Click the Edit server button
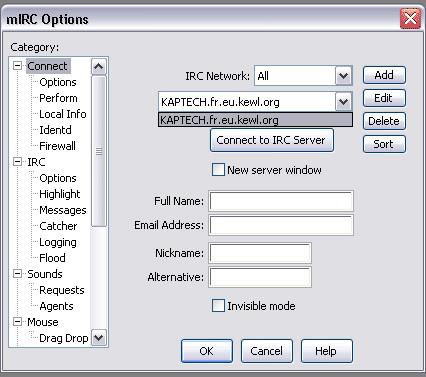The width and height of the screenshot is (426, 377). click(x=384, y=98)
